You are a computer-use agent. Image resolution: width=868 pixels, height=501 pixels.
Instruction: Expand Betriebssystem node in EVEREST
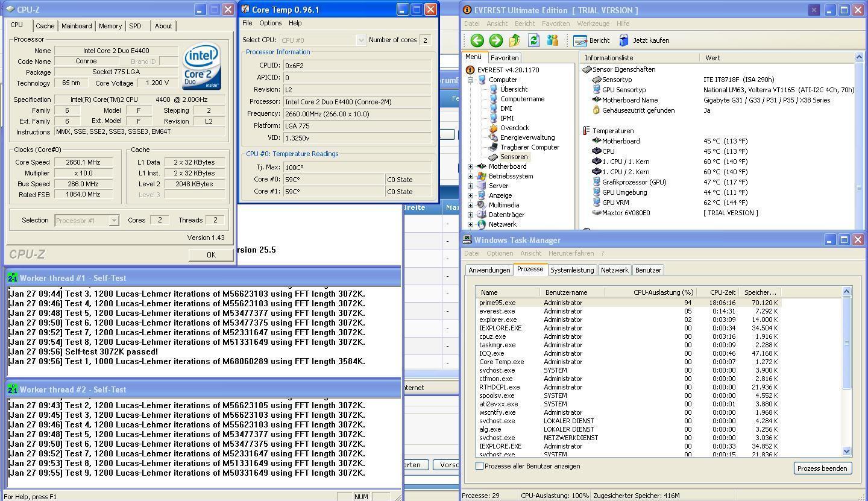(471, 176)
